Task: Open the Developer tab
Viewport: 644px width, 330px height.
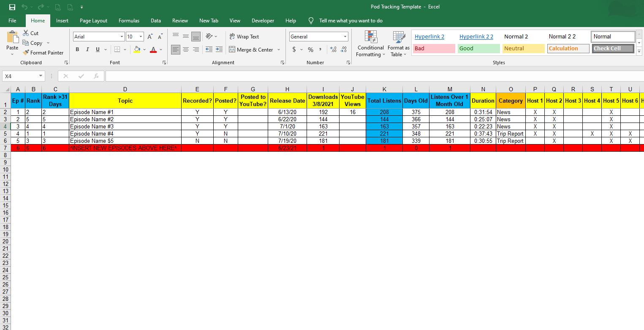Action: 263,20
